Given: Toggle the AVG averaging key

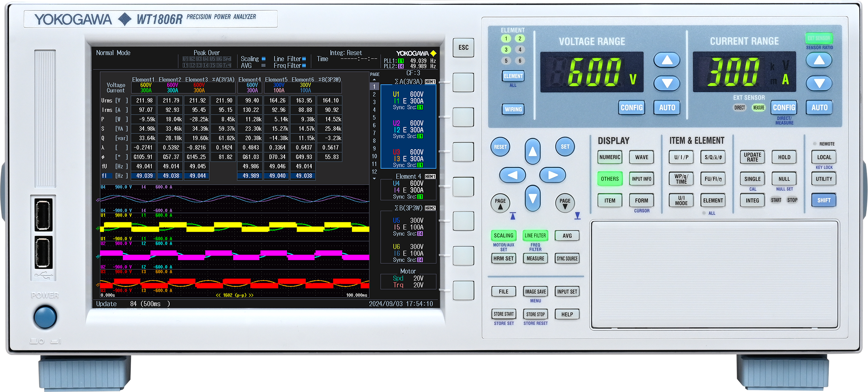Looking at the screenshot, I should click(567, 236).
